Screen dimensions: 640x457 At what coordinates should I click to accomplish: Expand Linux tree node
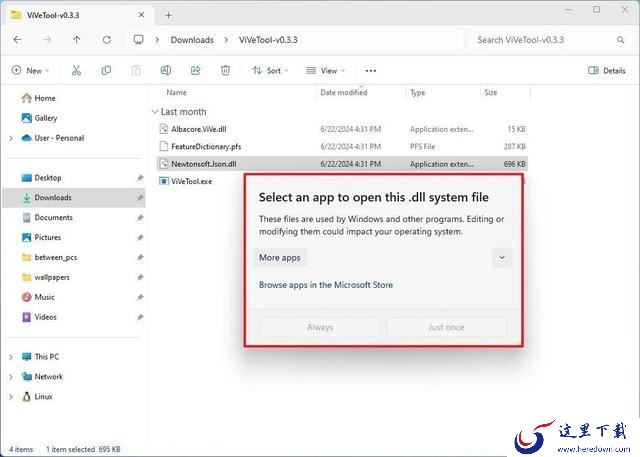tap(11, 397)
